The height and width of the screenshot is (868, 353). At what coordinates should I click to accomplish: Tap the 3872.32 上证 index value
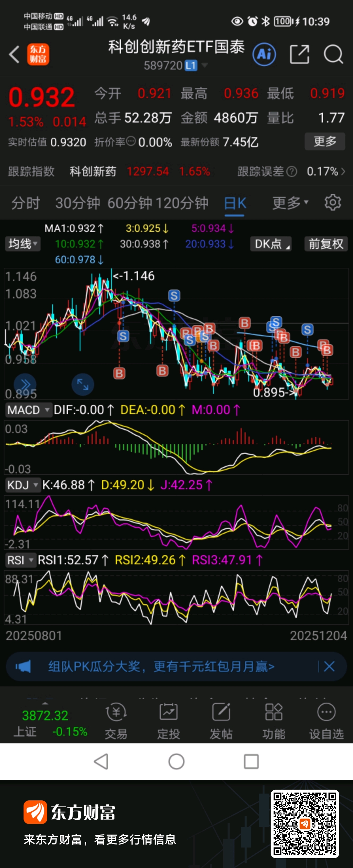pyautogui.click(x=45, y=715)
